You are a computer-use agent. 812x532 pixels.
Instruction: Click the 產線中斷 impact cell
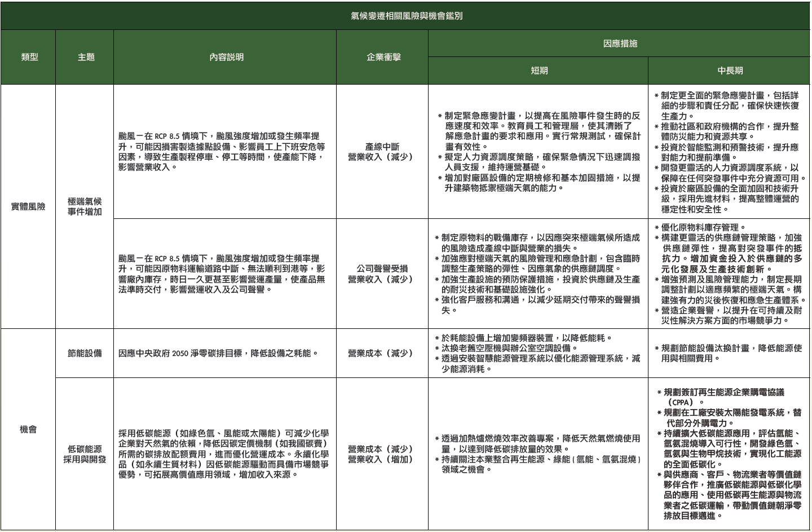tap(382, 152)
